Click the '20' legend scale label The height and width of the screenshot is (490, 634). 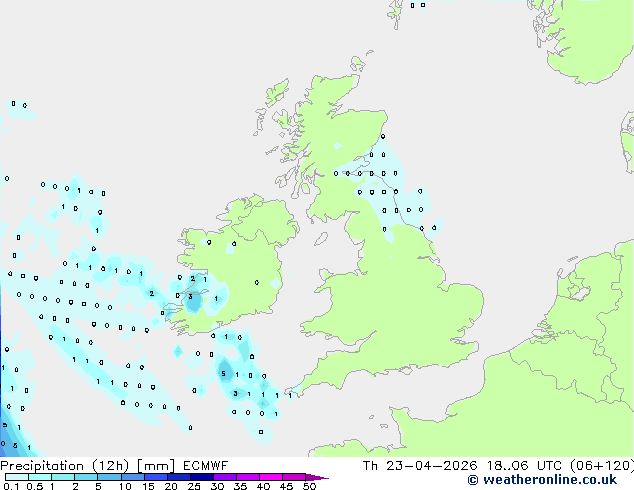tap(171, 486)
